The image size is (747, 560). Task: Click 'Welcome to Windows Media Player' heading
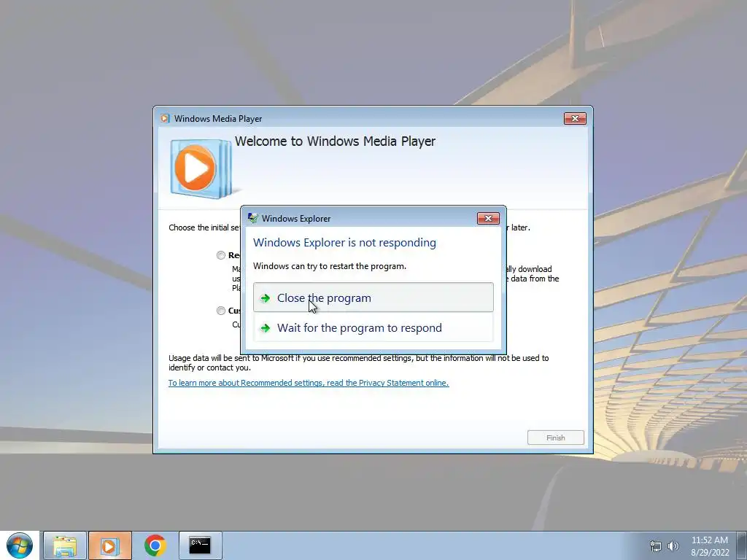click(x=335, y=141)
